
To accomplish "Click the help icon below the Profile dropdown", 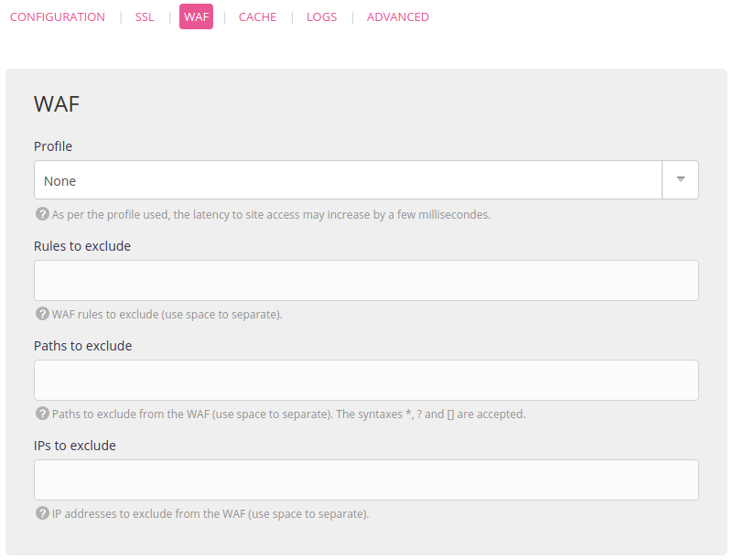I will click(42, 214).
